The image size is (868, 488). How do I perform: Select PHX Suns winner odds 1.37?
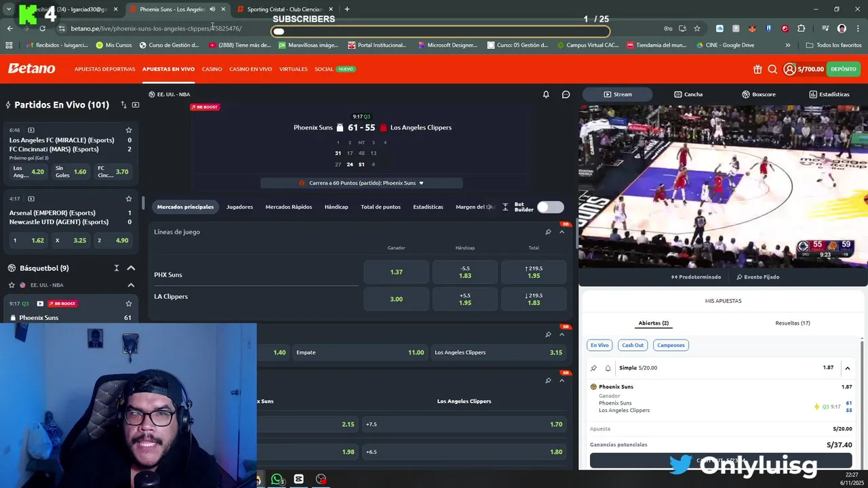(397, 272)
